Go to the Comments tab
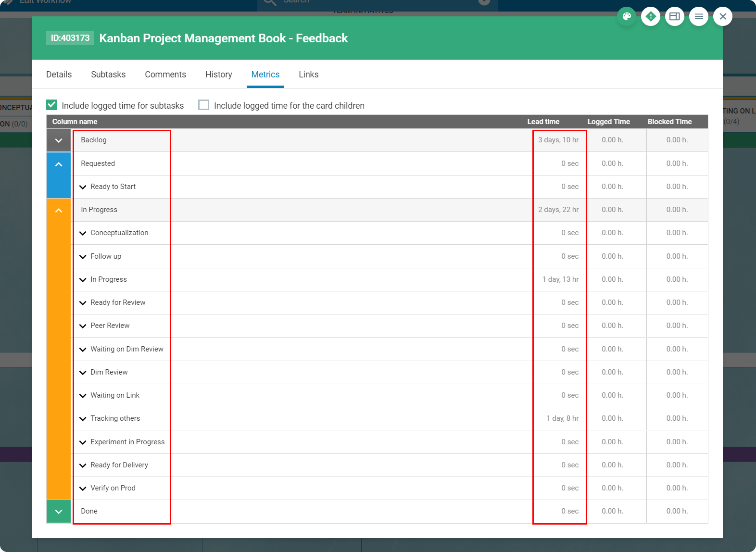 point(165,75)
